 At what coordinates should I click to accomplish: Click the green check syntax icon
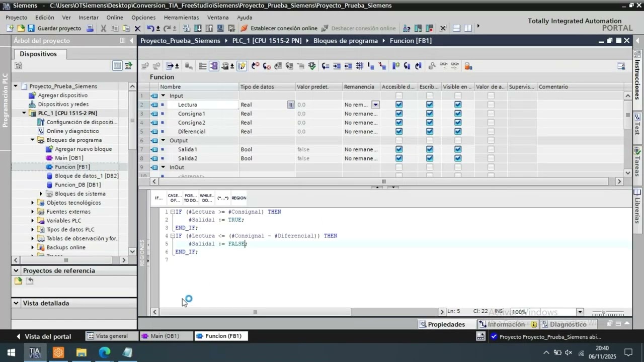coord(312,66)
